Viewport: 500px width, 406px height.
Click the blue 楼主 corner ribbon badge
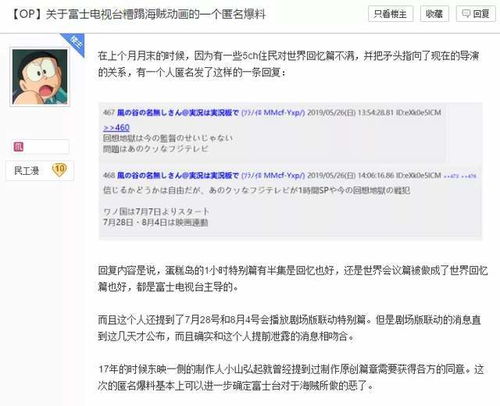pos(74,43)
